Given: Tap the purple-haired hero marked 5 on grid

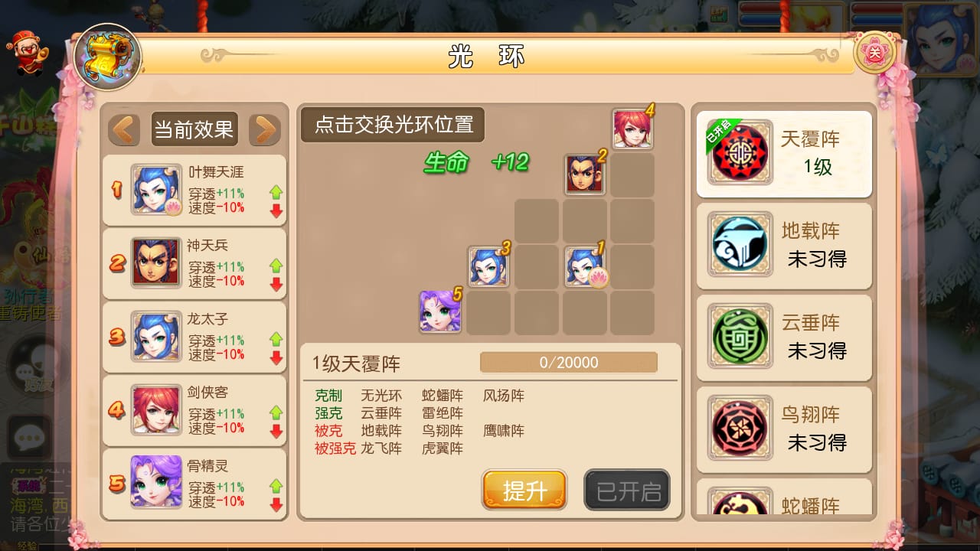Looking at the screenshot, I should [440, 311].
